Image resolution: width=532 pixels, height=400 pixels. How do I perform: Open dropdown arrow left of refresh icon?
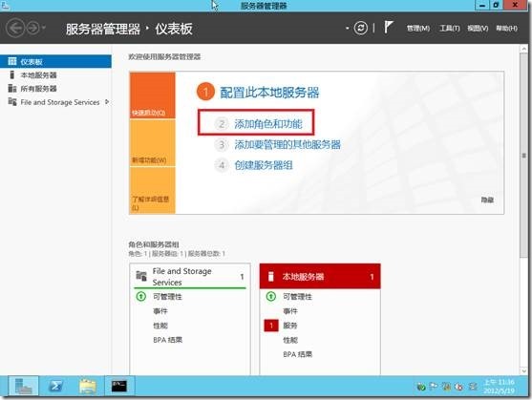[347, 28]
